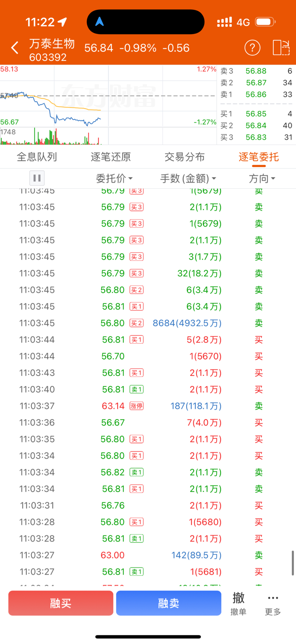The image size is (296, 644).
Task: Tap the list scrollbar on the right edge
Action: (293, 563)
